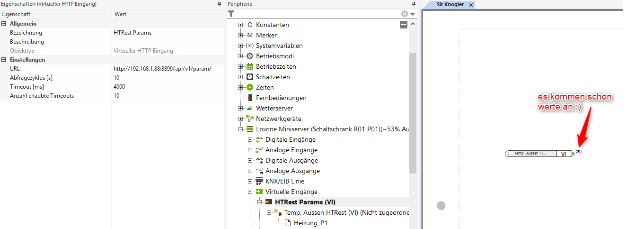Click the Wetterserver weather icon

[x=250, y=108]
